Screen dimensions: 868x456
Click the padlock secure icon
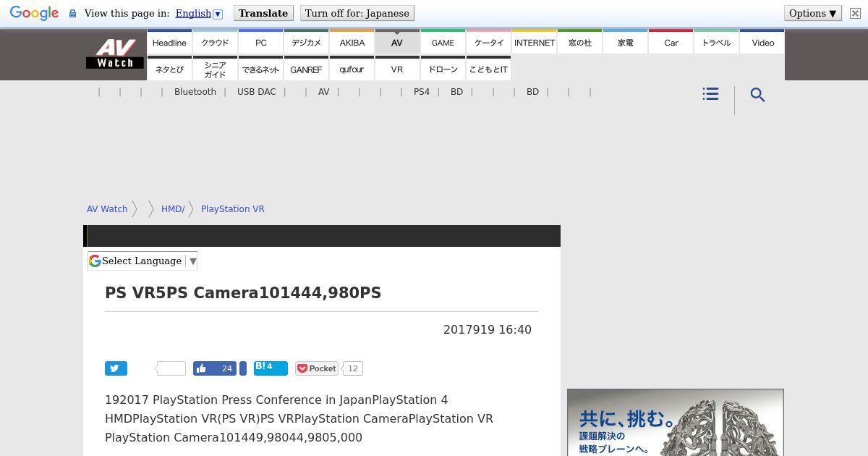coord(72,14)
